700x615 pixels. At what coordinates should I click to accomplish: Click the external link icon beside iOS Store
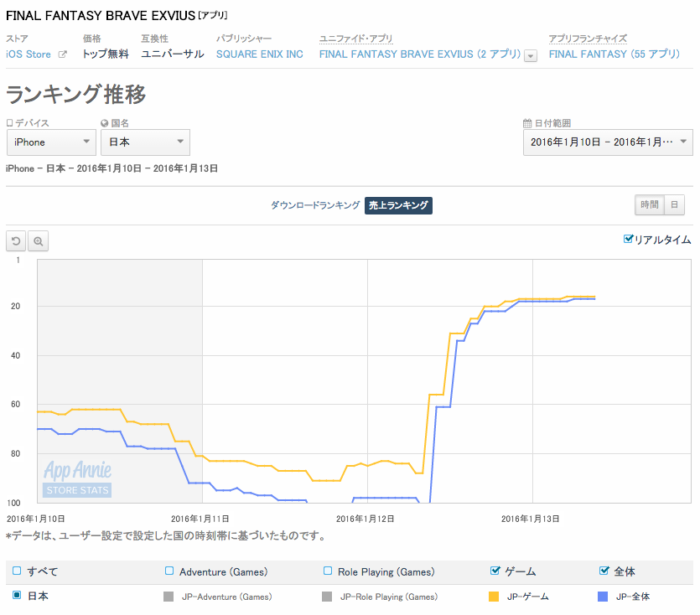pos(61,54)
